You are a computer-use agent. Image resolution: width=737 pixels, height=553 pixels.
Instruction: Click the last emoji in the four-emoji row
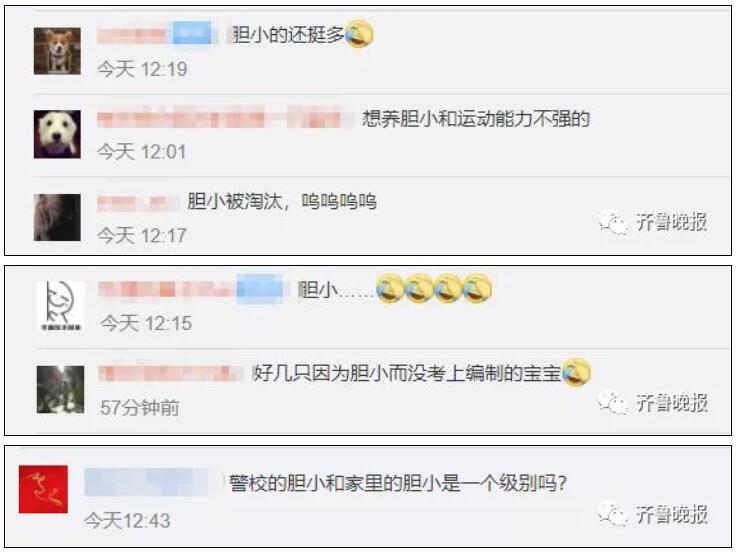[x=477, y=288]
